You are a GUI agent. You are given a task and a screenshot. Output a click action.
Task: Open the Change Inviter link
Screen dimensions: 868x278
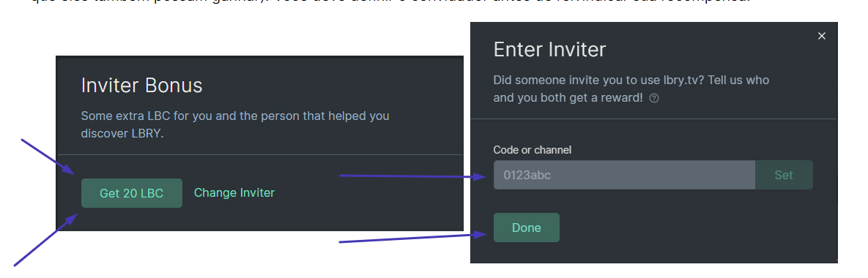click(x=234, y=192)
